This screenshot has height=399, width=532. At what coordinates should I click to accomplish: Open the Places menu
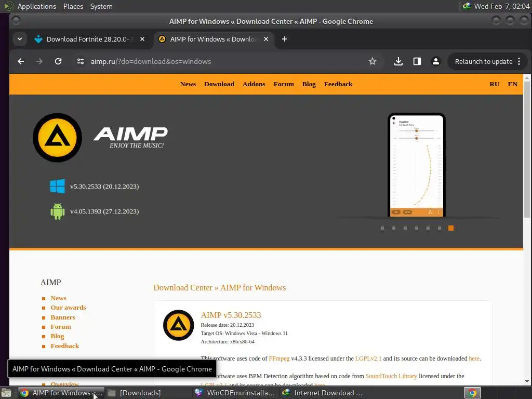73,6
